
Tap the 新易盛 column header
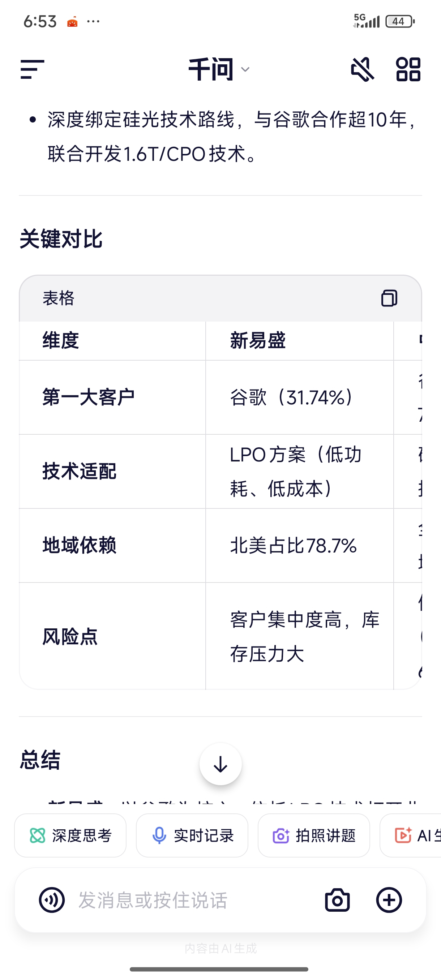click(x=258, y=340)
